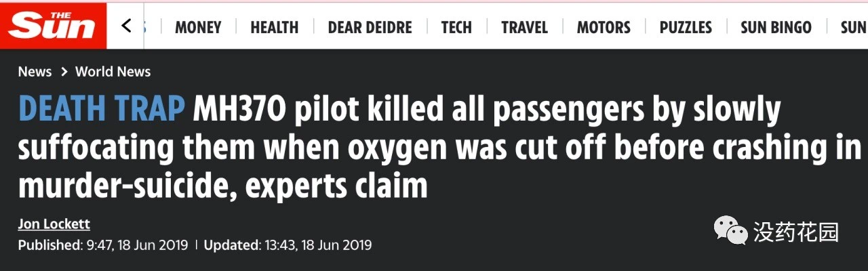Open Sun Bingo
The height and width of the screenshot is (271, 868).
[x=776, y=27]
